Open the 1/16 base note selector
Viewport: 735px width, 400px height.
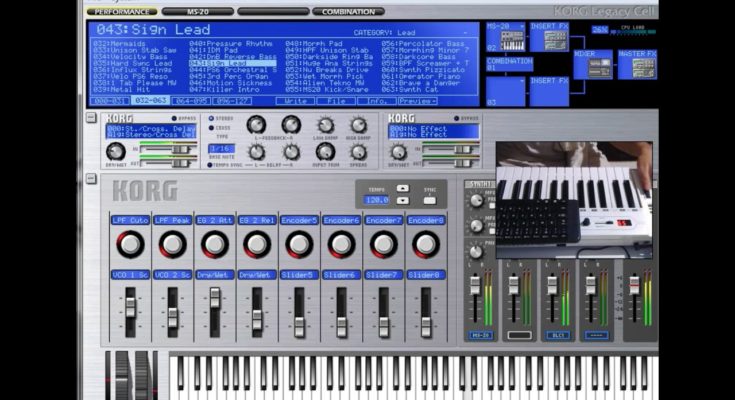222,148
